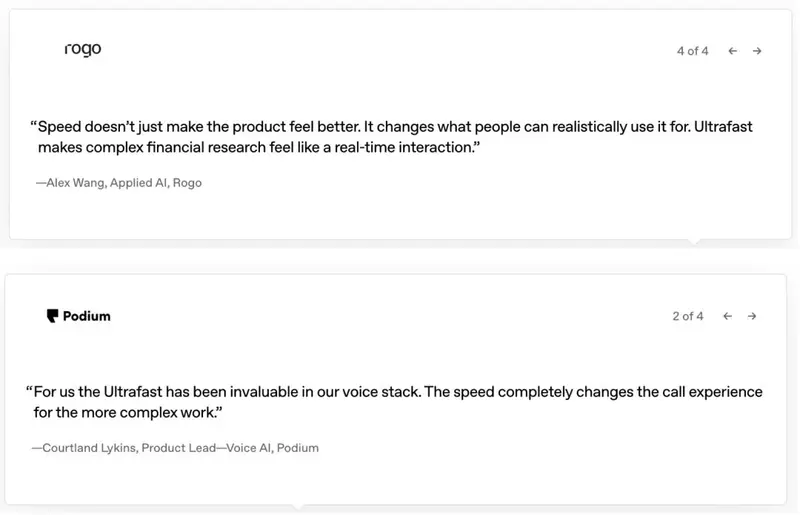Click the '4 of 4' slide counter
Viewport: 800px width, 515px height.
tap(692, 51)
